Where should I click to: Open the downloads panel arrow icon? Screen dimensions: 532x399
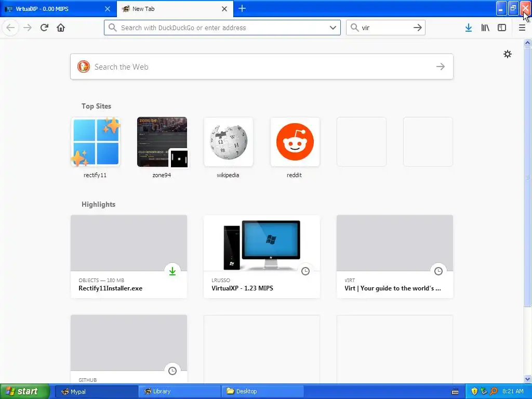pos(468,28)
